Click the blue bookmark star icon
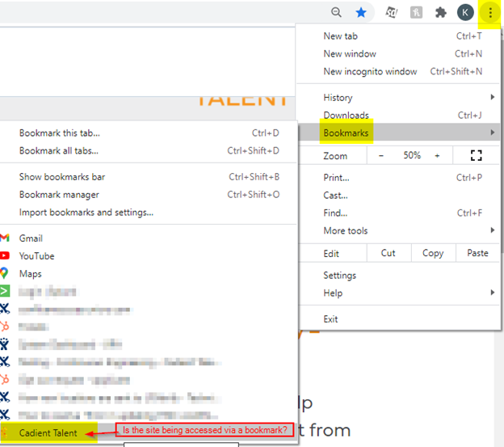 tap(361, 13)
